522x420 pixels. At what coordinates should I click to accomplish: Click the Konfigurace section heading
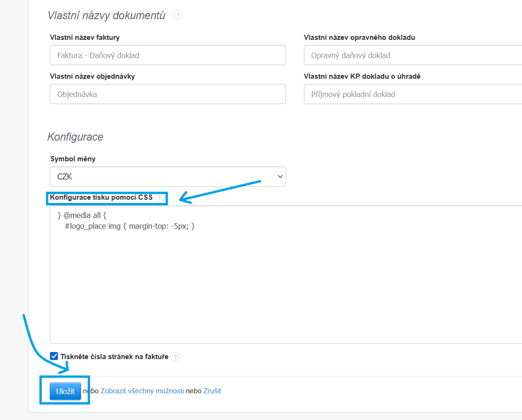pyautogui.click(x=75, y=137)
